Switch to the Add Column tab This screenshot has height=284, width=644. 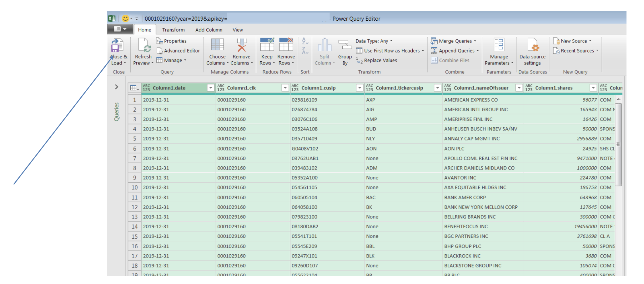209,30
